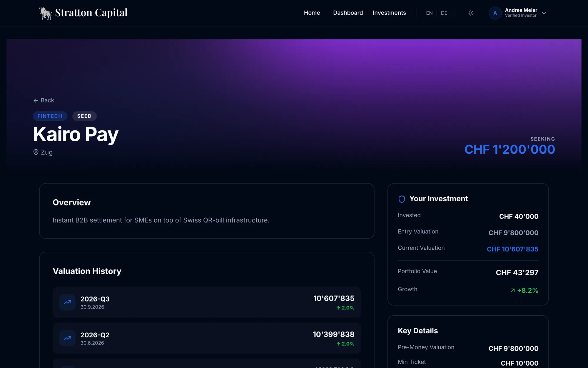Image resolution: width=588 pixels, height=368 pixels.
Task: Click the Valuation History heading
Action: [87, 271]
